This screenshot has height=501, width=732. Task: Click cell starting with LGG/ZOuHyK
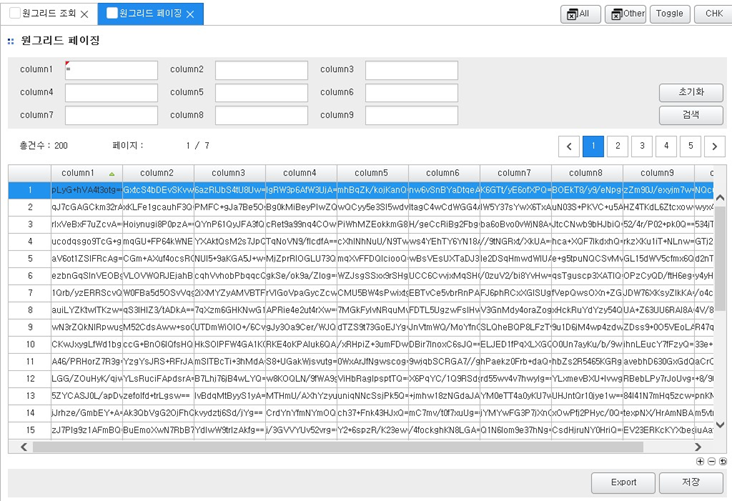click(x=87, y=379)
